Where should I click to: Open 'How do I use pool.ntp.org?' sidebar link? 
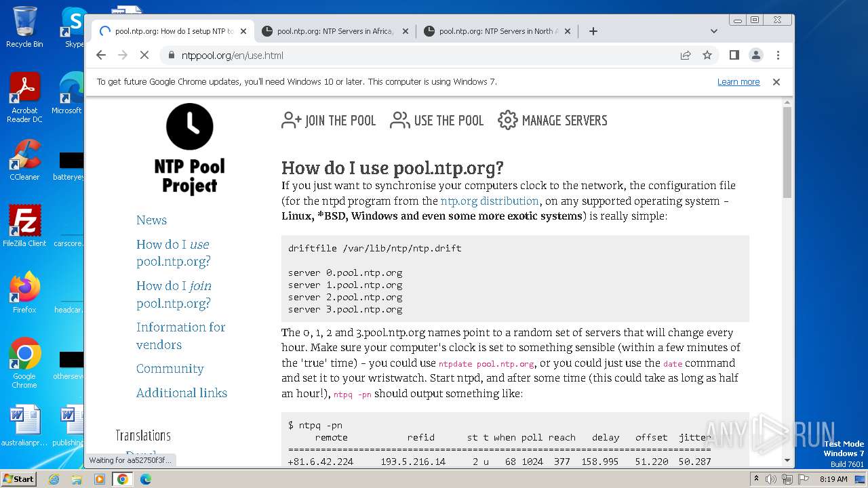173,253
